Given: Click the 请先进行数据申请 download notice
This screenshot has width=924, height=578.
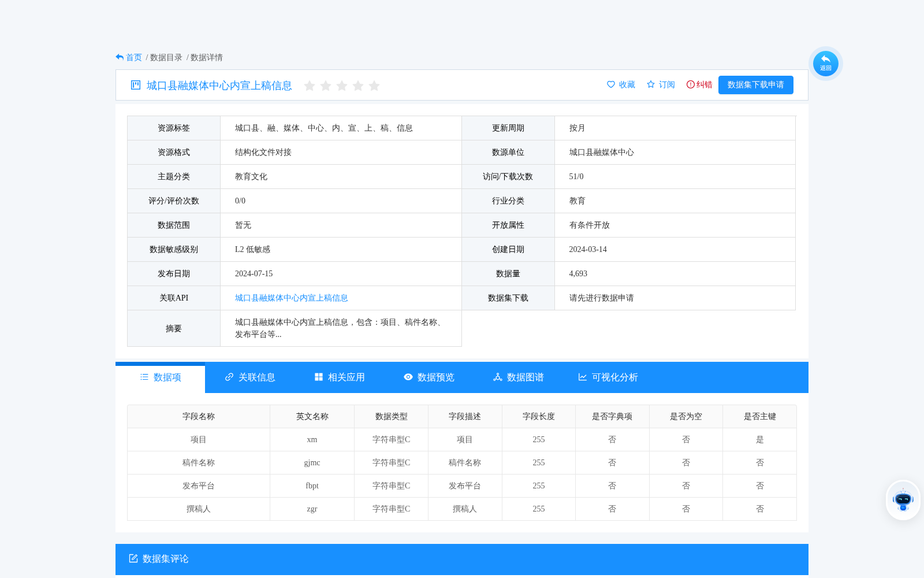Looking at the screenshot, I should (602, 298).
